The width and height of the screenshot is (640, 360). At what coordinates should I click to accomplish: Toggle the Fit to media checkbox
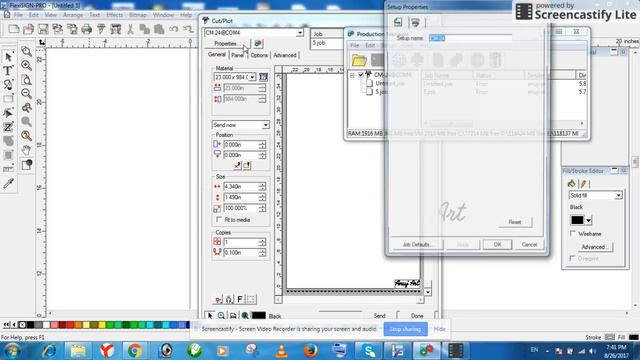coord(219,220)
